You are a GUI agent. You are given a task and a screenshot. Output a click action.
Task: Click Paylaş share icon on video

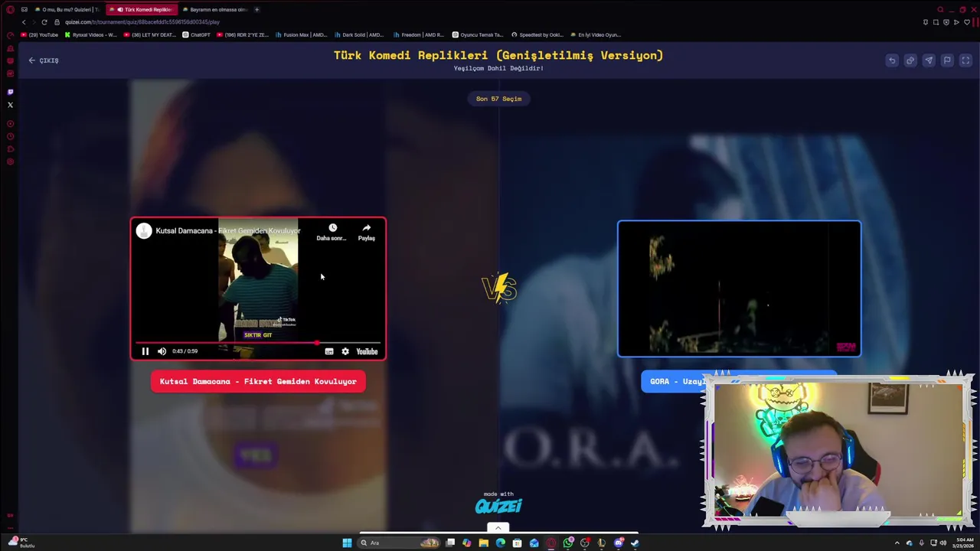click(x=367, y=232)
